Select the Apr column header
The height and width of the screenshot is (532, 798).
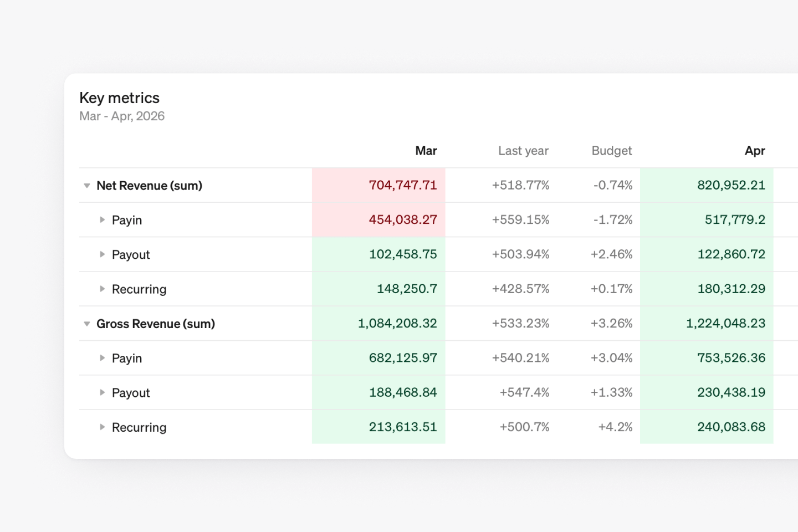pyautogui.click(x=755, y=151)
